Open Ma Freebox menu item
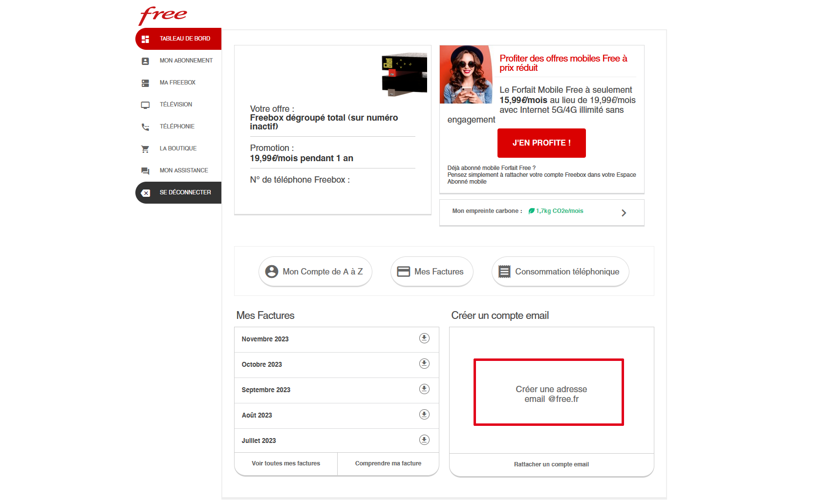This screenshot has height=504, width=820. (x=178, y=83)
